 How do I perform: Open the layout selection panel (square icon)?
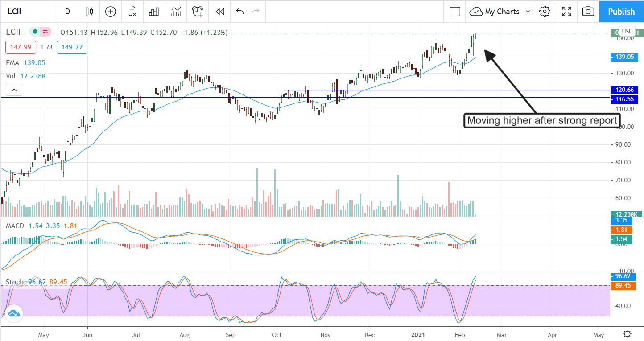click(x=454, y=12)
